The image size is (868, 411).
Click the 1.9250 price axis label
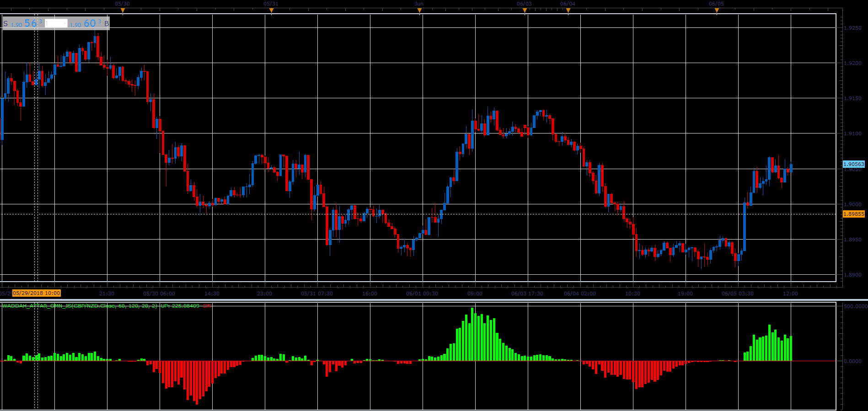(x=852, y=28)
